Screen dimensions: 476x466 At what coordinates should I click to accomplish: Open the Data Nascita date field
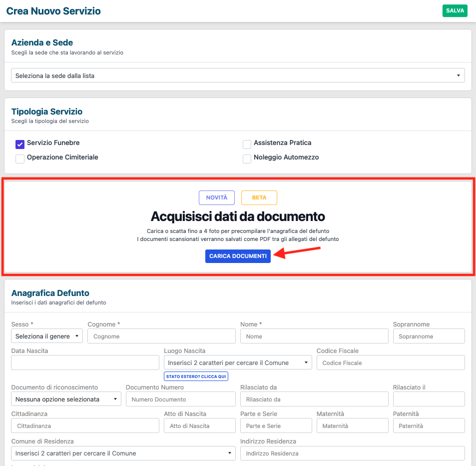pyautogui.click(x=85, y=362)
